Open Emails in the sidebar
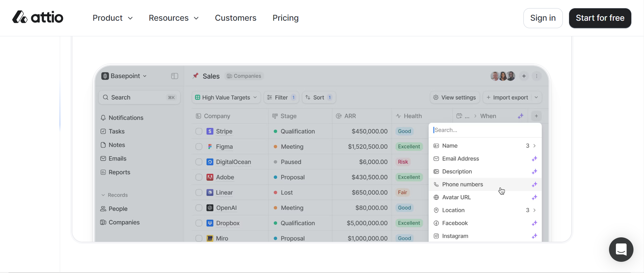The image size is (644, 273). pos(113,159)
